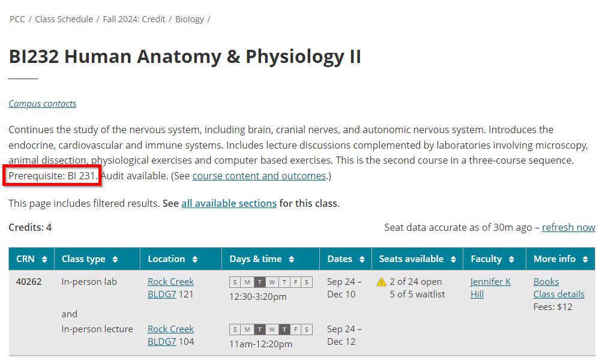The width and height of the screenshot is (605, 364).
Task: Open the Books link for CRN 40262
Action: pos(546,282)
